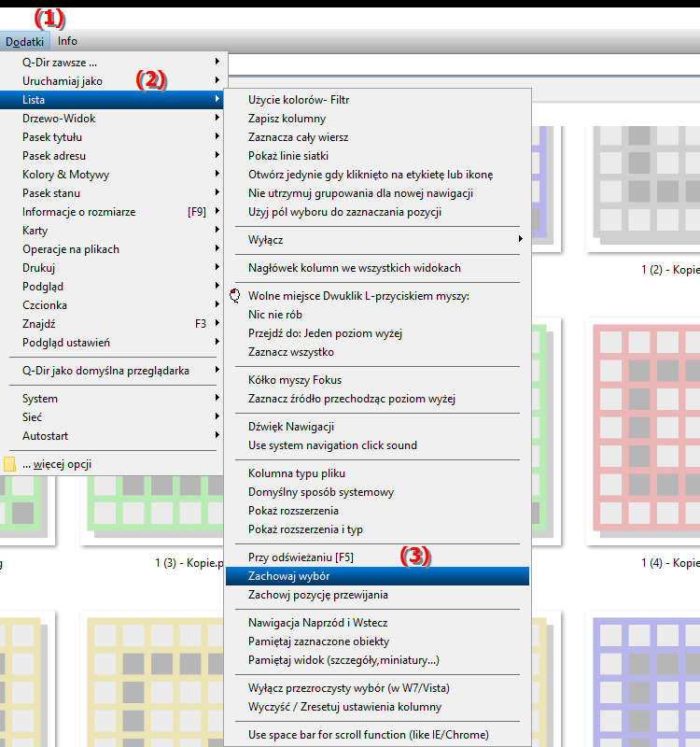Open the System submenu

(x=113, y=399)
